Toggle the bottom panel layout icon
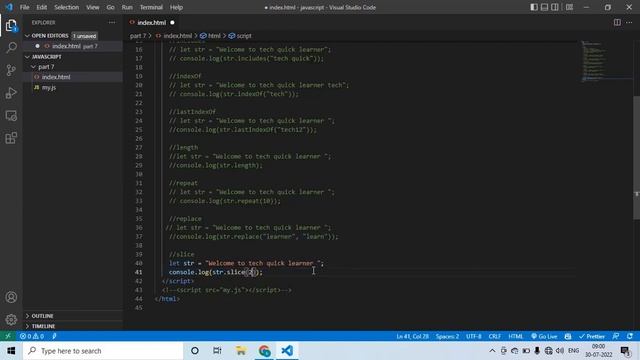This screenshot has height=360, width=640. (544, 7)
